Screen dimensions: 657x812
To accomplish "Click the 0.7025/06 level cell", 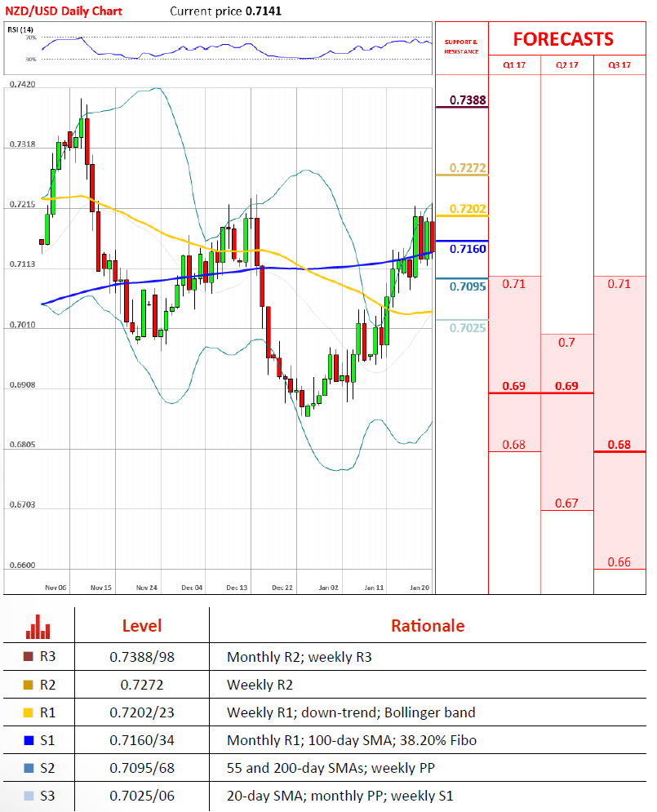I will tap(142, 796).
